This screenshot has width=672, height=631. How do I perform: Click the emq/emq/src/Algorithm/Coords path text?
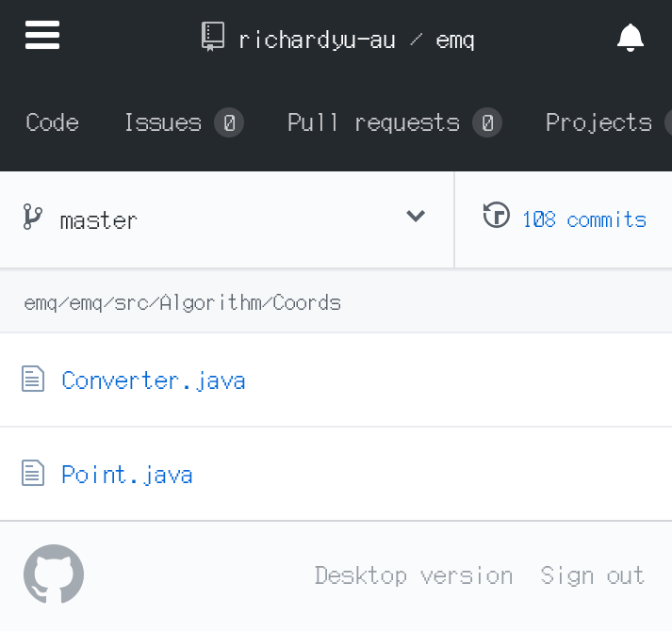[182, 302]
